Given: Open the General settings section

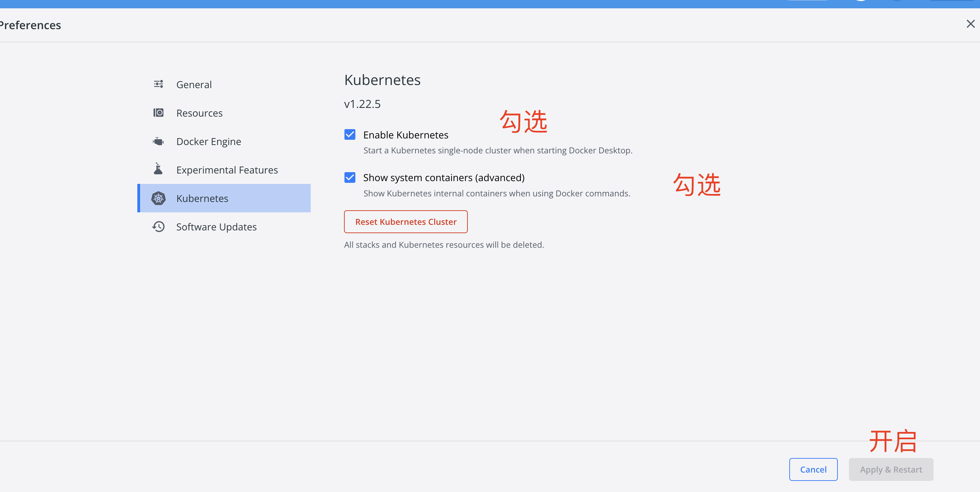Looking at the screenshot, I should [224, 84].
